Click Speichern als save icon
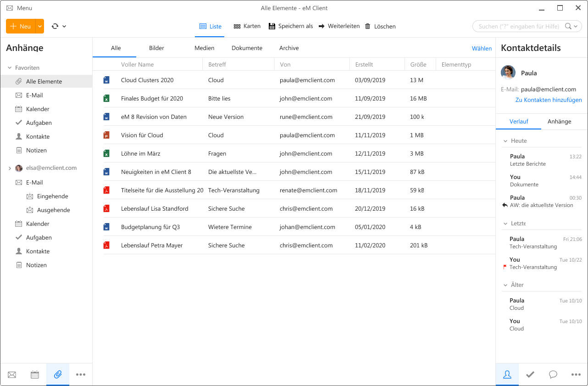 [x=272, y=26]
